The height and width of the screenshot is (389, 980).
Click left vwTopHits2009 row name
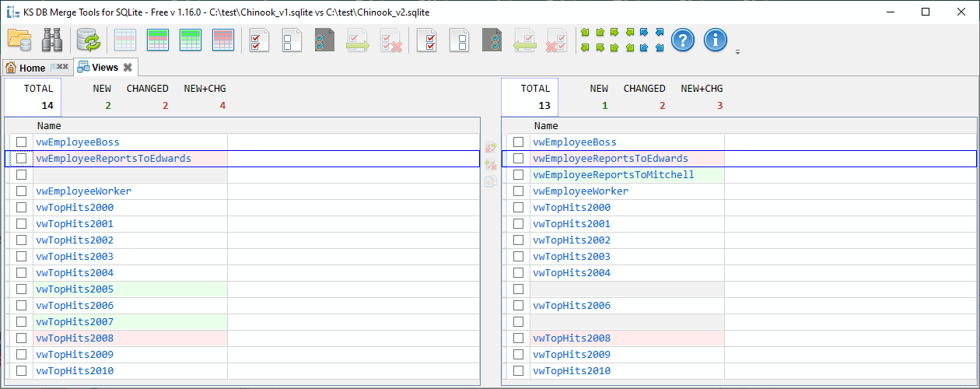click(x=75, y=355)
